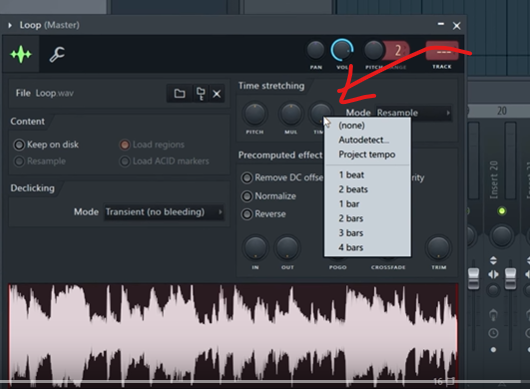This screenshot has height=389, width=530.
Task: Open the Declicking Mode dropdown
Action: click(x=164, y=212)
